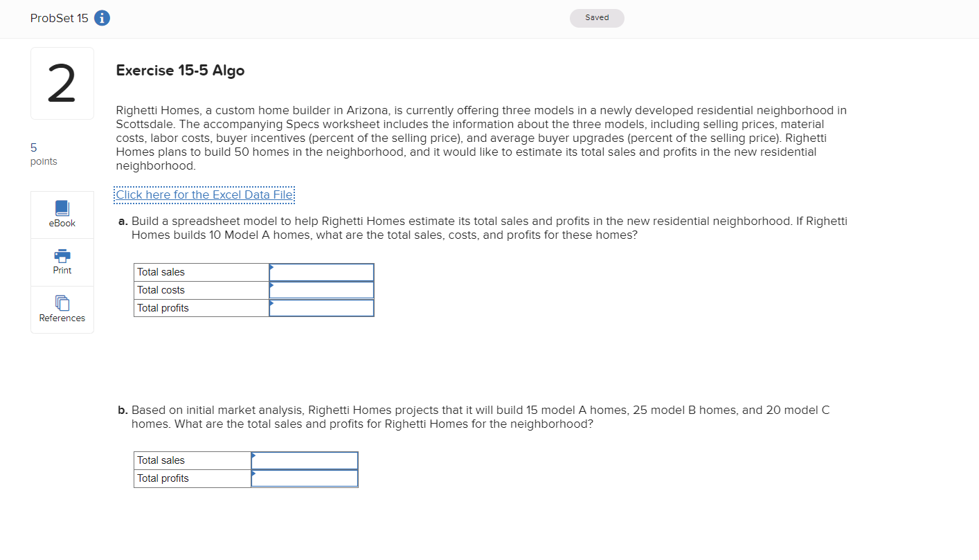Click the 5 points indicator
Screen dimensions: 979x560
coord(44,154)
